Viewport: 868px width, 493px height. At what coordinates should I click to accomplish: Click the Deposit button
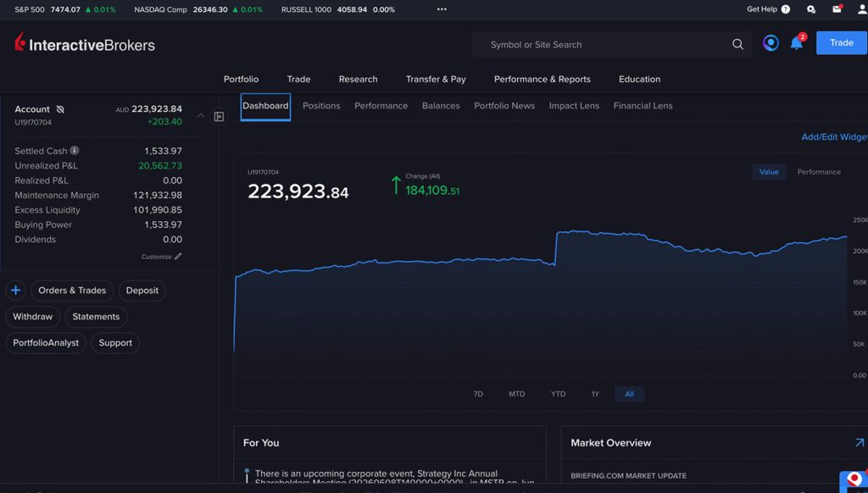tap(142, 290)
